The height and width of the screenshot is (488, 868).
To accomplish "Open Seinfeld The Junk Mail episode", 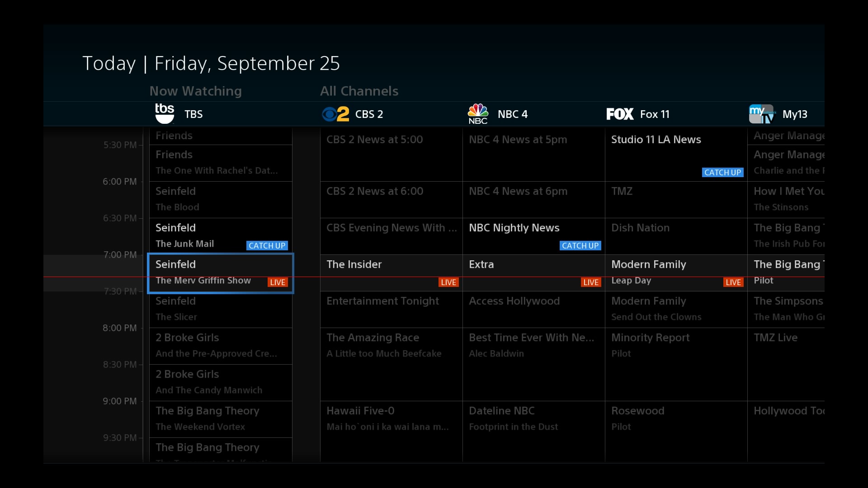I will (x=221, y=236).
